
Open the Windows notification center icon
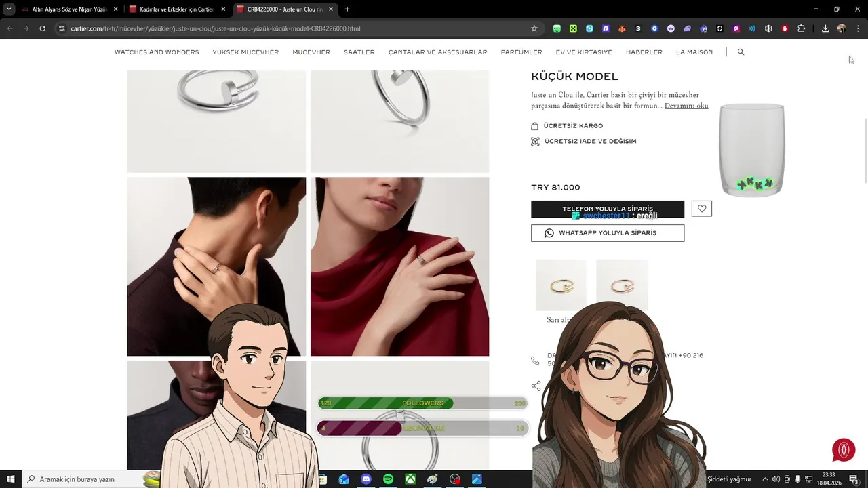click(x=854, y=479)
